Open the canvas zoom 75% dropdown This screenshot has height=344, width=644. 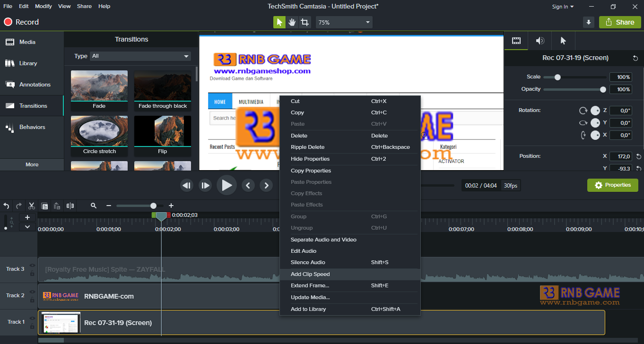tap(344, 22)
